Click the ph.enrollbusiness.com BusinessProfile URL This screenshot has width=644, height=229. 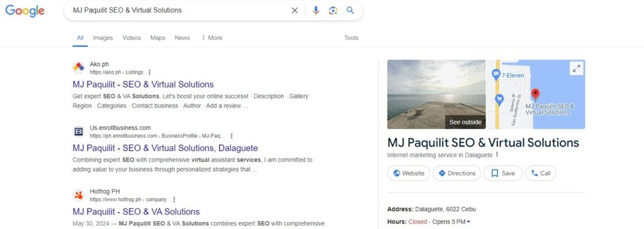[157, 136]
